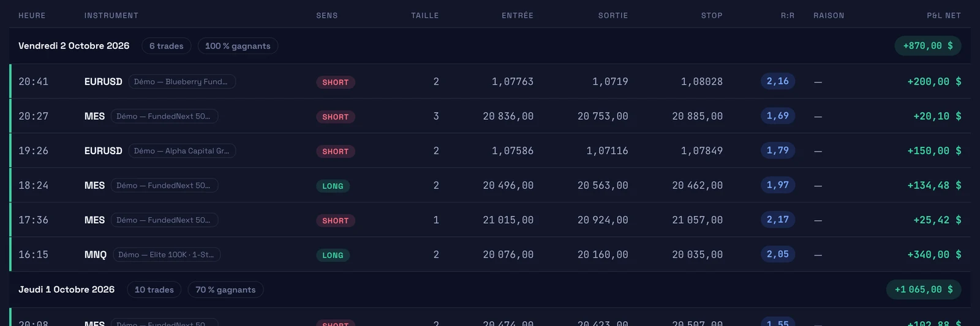Click the P&L NET column header

pos(944,15)
